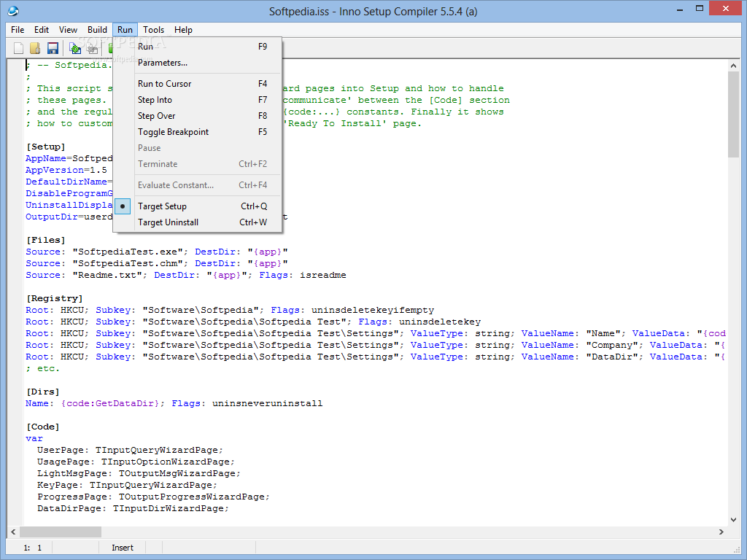Click ProgressPage: TOutputProgressWizardPage line
The width and height of the screenshot is (747, 560).
153,497
